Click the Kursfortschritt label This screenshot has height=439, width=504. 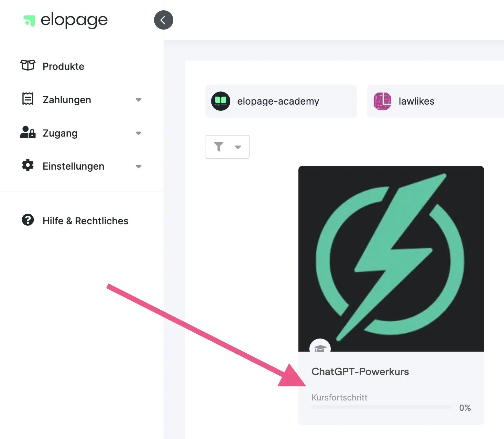[339, 397]
